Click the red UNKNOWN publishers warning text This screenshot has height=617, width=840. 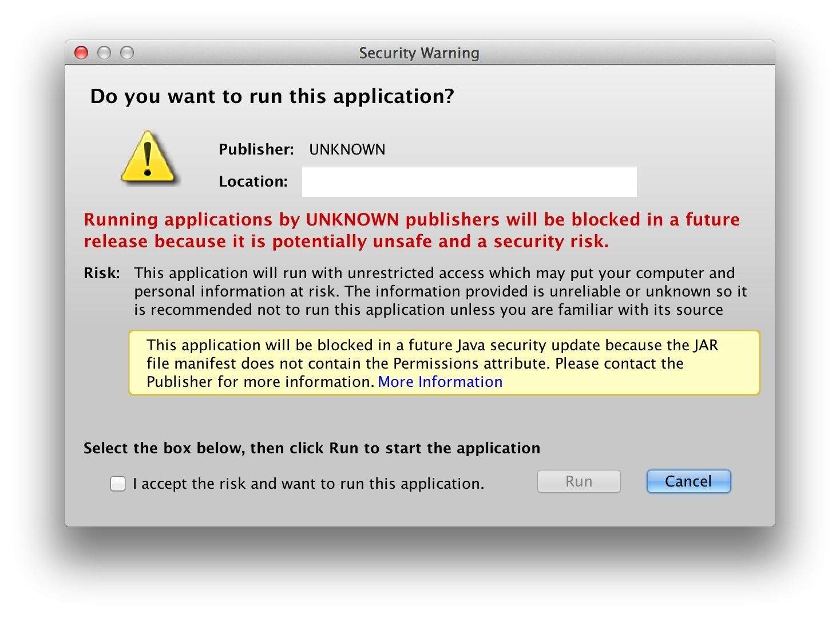[x=411, y=231]
